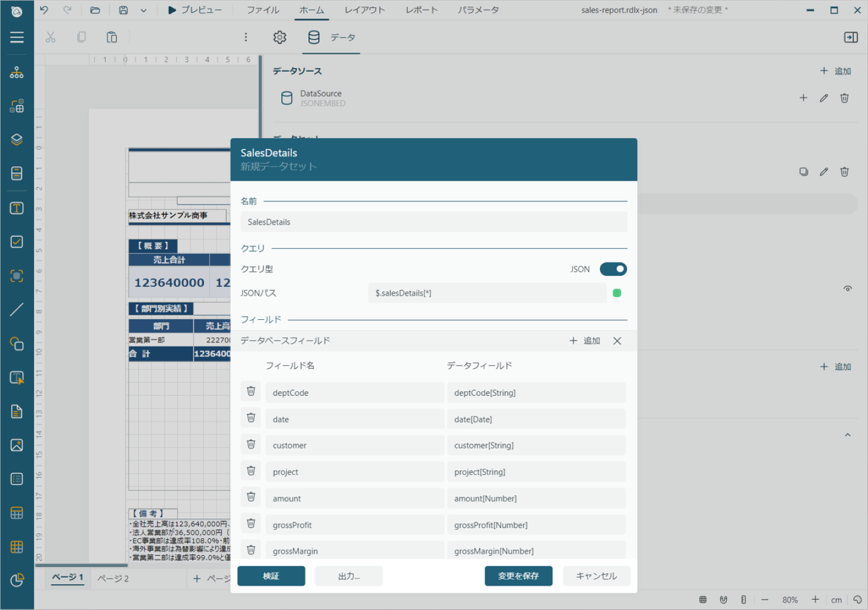
Task: Click the 検証 button
Action: (271, 576)
